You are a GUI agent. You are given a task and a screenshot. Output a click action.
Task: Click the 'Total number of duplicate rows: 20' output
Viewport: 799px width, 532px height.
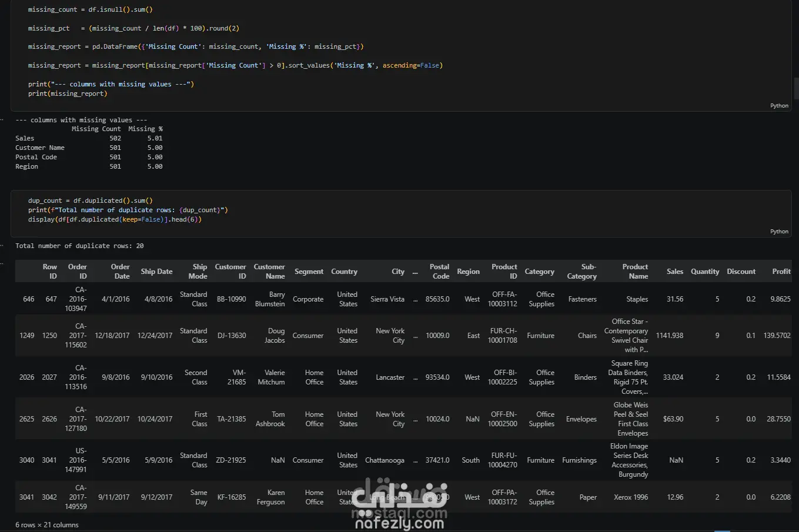(x=79, y=246)
